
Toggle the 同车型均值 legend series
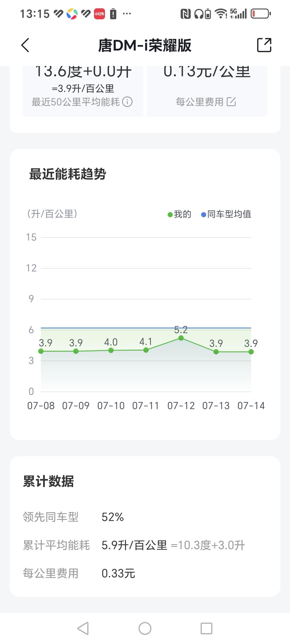(226, 214)
